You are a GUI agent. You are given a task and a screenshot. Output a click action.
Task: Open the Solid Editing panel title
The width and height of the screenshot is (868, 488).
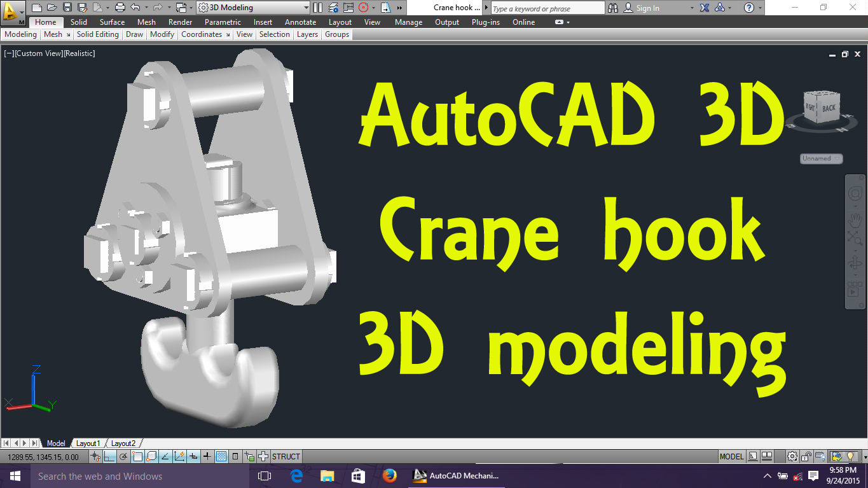(x=98, y=34)
